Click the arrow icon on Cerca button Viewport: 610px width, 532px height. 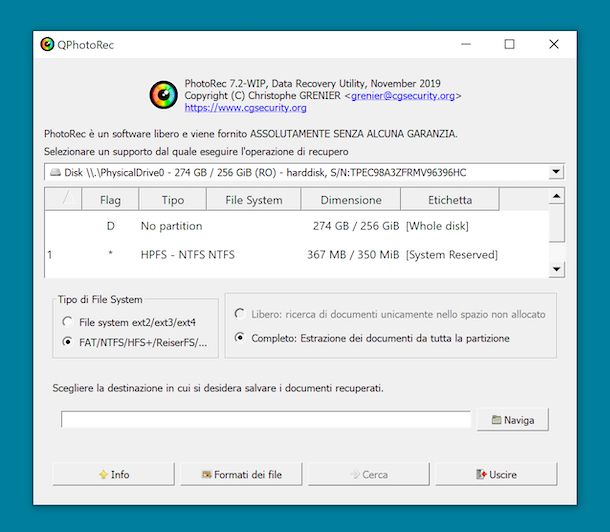(355, 474)
